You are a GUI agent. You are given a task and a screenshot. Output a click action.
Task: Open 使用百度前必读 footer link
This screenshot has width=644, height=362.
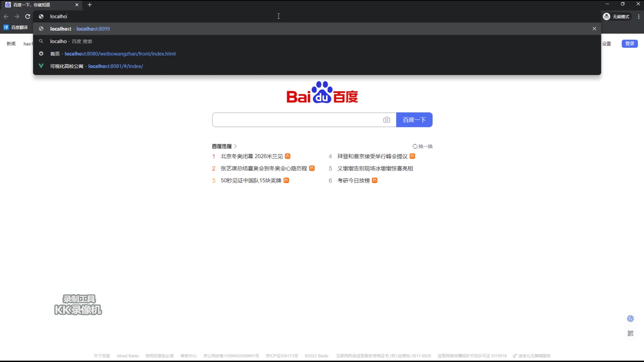(x=160, y=356)
